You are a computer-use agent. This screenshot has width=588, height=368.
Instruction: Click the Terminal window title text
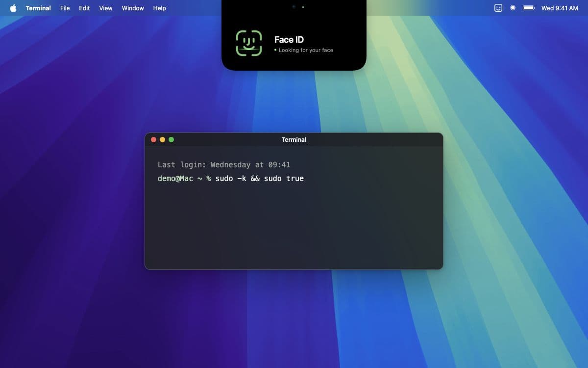click(x=294, y=140)
